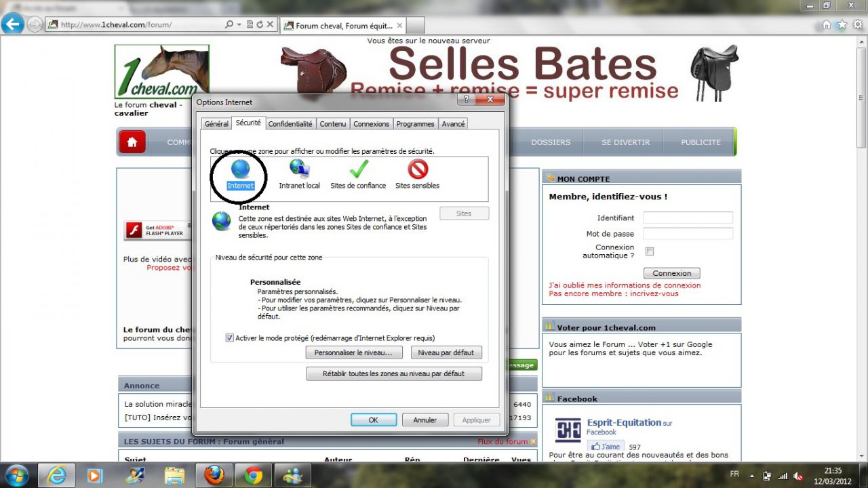Click the muted volume tray icon

pyautogui.click(x=798, y=476)
